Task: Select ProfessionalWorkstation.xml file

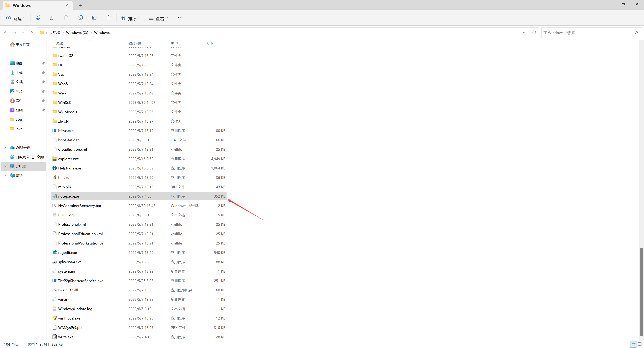Action: (139, 243)
